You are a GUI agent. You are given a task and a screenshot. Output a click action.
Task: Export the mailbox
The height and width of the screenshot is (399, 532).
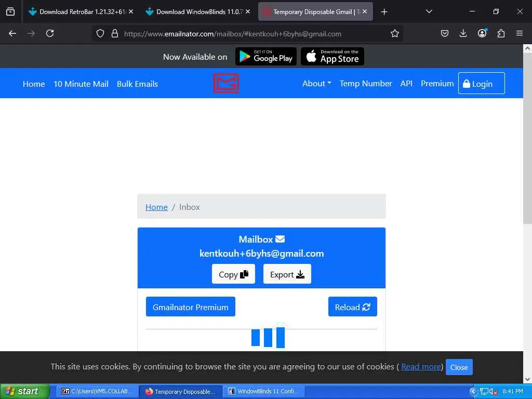click(x=287, y=274)
